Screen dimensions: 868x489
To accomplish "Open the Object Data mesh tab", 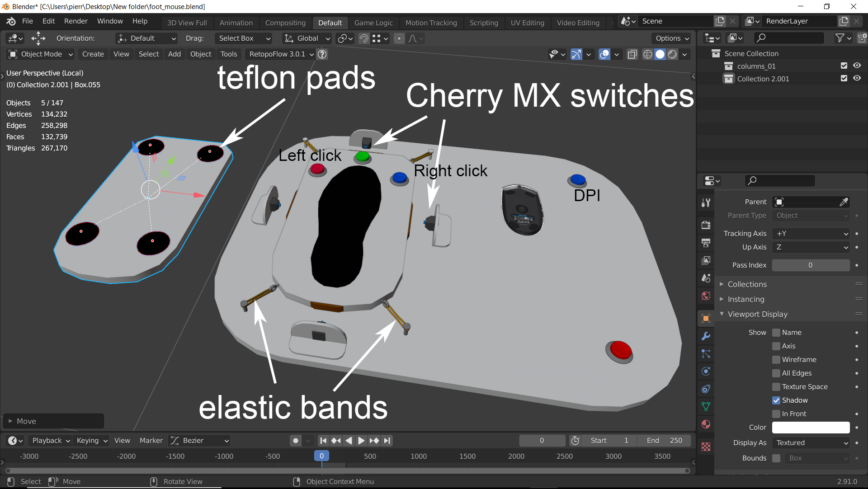I will 706,406.
